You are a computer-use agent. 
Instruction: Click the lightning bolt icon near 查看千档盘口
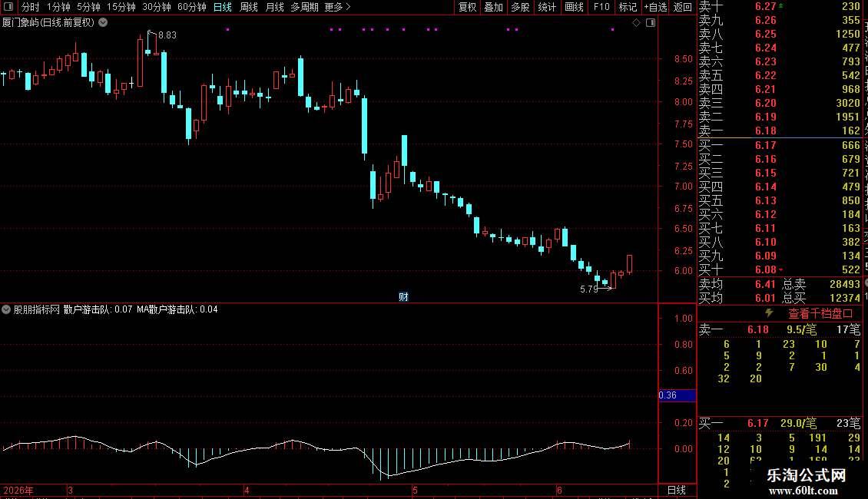(769, 313)
